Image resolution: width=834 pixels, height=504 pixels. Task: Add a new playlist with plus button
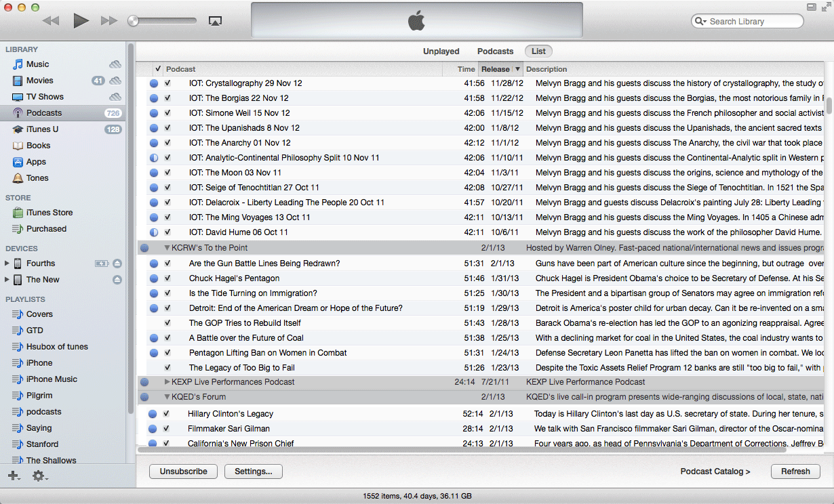pos(14,476)
